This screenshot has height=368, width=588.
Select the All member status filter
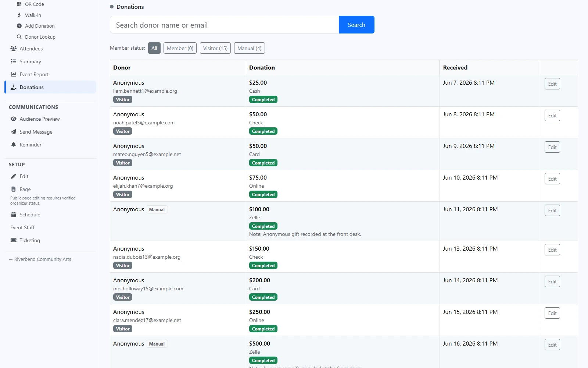pos(154,48)
